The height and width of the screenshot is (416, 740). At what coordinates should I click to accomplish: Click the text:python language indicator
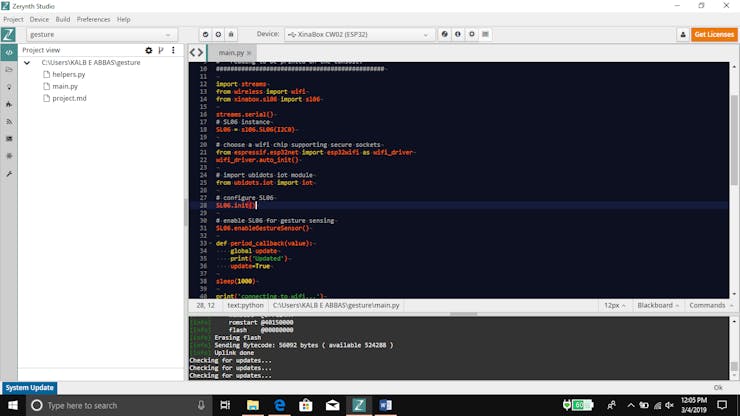click(245, 306)
